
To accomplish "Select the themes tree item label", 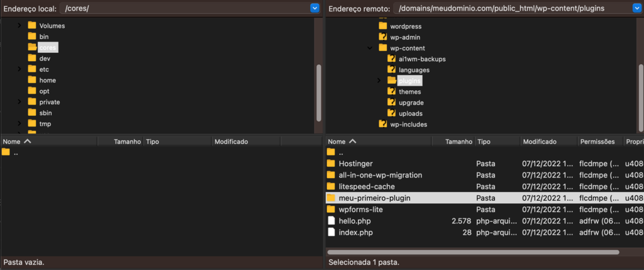I will (410, 92).
